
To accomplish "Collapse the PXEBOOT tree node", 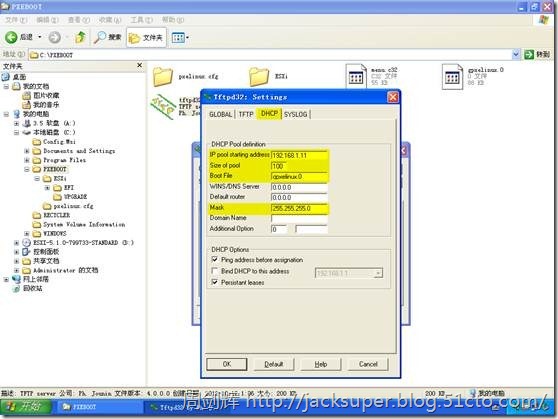I will pos(27,169).
